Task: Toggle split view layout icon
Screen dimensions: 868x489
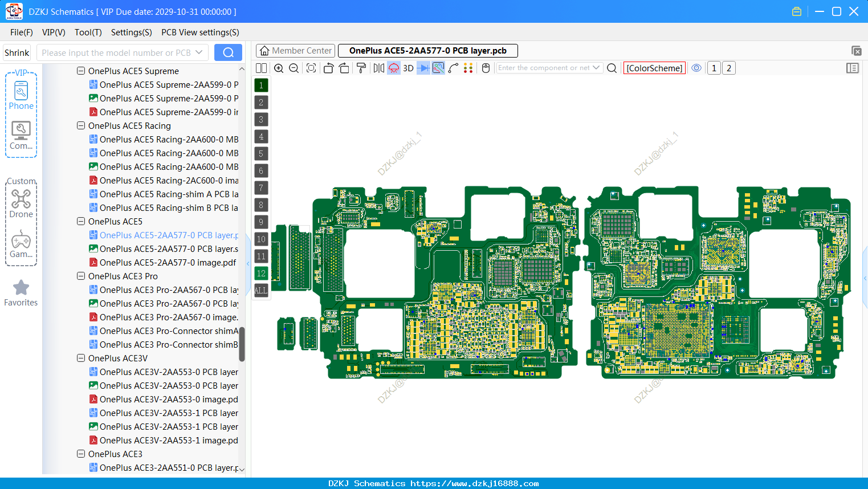Action: 261,68
